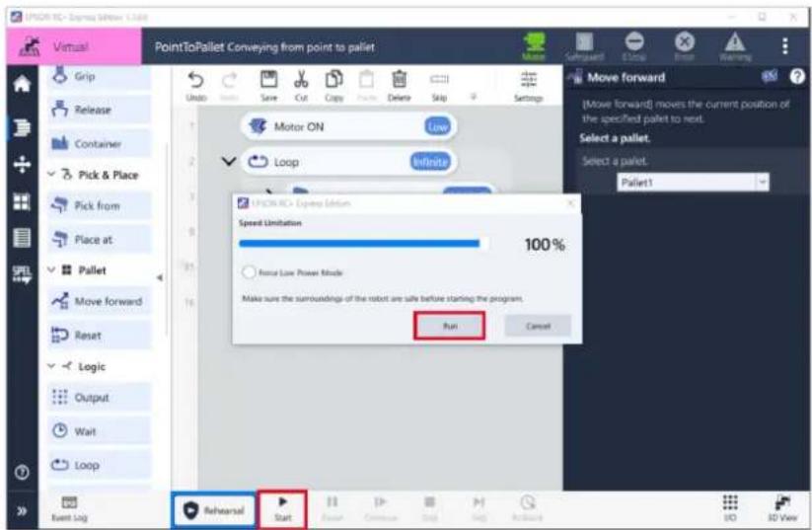Screen dimensions: 812x530
Task: Open the 3D View
Action: pos(782,508)
